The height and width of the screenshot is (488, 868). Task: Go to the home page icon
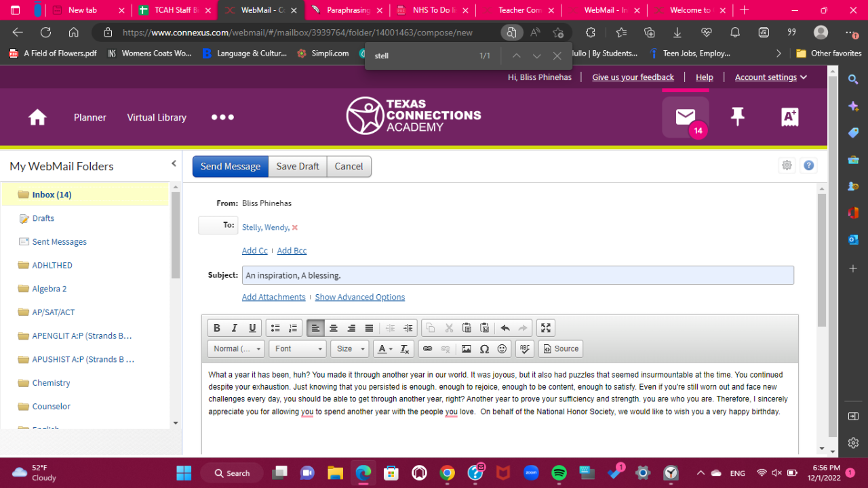point(37,117)
